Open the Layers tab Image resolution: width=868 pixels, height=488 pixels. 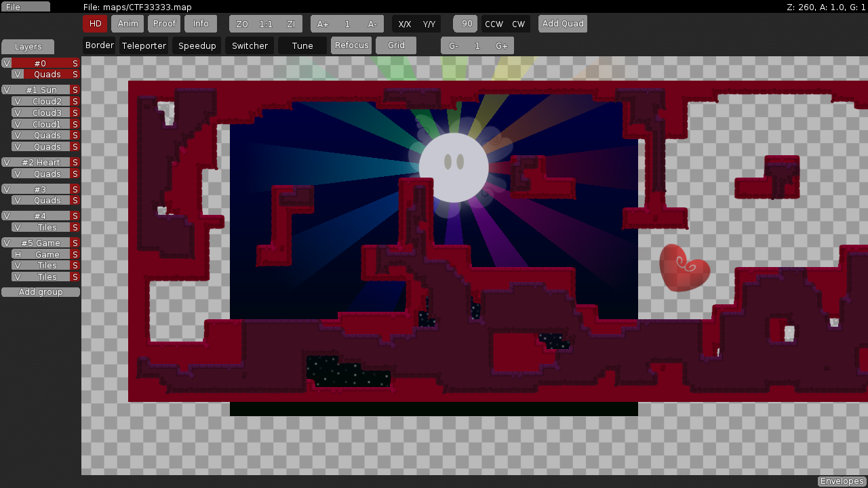[x=28, y=47]
